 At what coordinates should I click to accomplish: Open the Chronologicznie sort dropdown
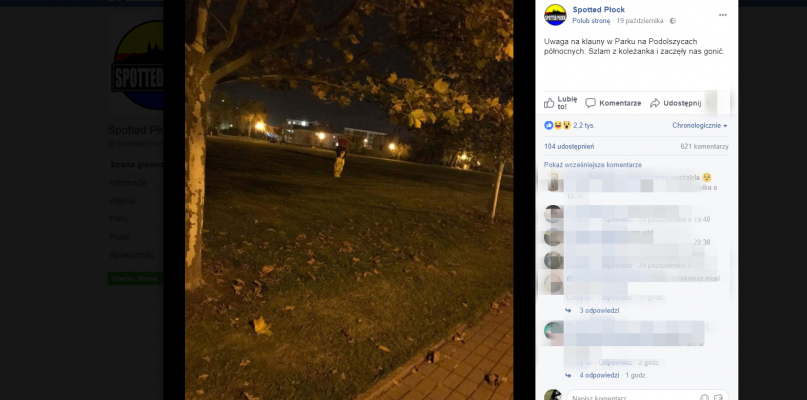[x=700, y=126]
